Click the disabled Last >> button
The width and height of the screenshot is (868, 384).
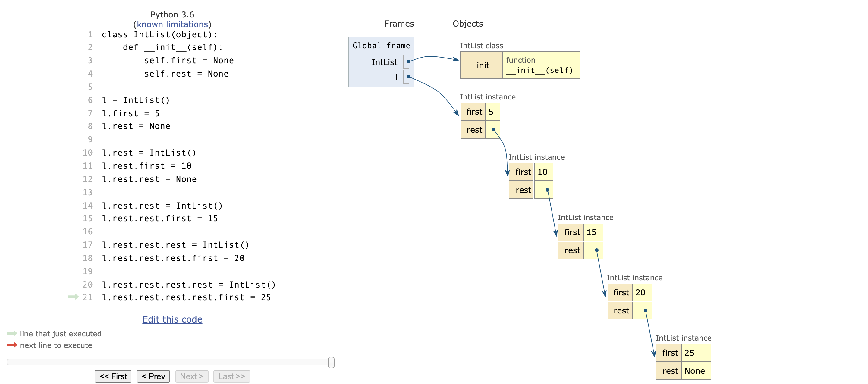(x=231, y=376)
